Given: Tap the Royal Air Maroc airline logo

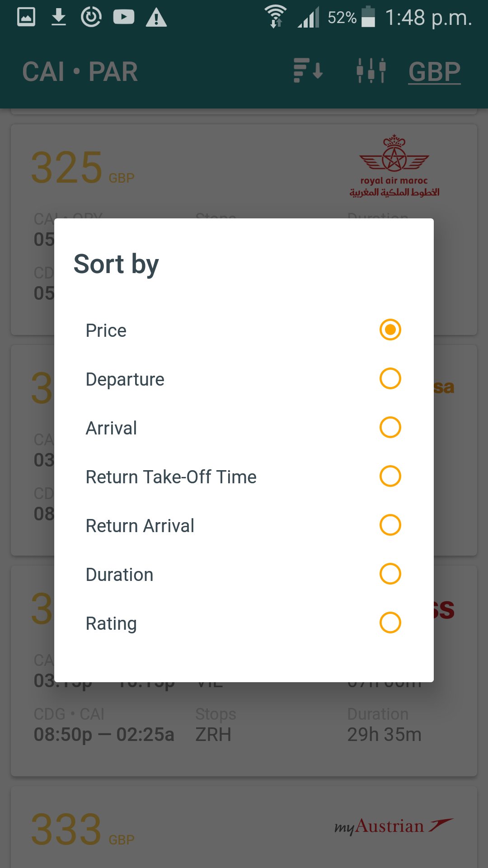Looking at the screenshot, I should pos(394,166).
